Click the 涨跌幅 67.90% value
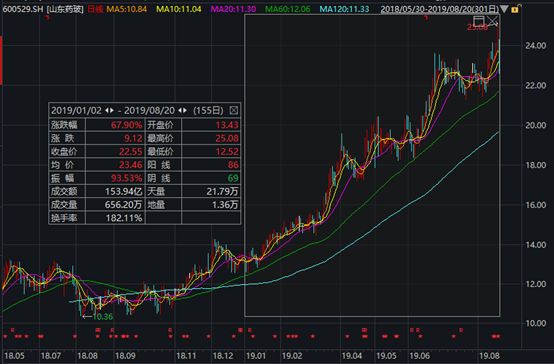This screenshot has width=554, height=364. pyautogui.click(x=126, y=125)
